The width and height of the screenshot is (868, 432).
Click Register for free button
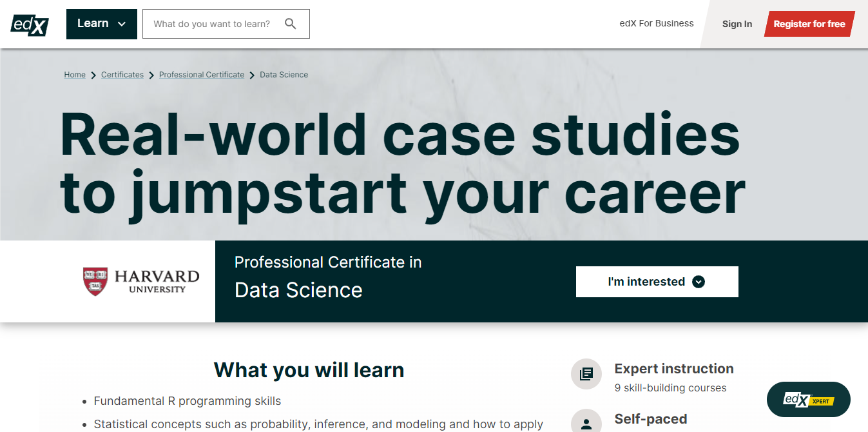tap(809, 24)
